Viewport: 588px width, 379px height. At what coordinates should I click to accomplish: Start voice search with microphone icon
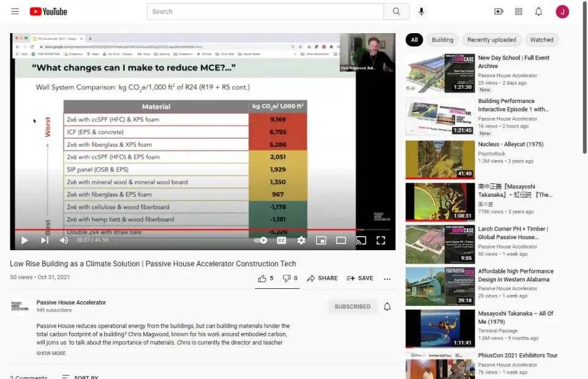(421, 12)
